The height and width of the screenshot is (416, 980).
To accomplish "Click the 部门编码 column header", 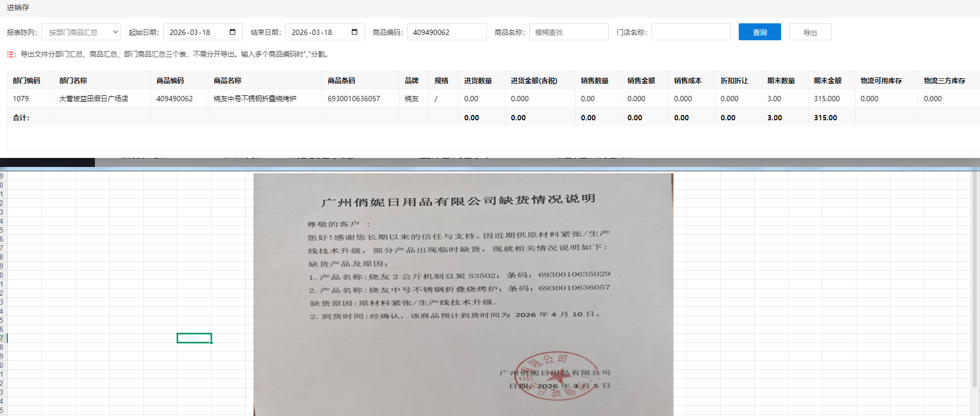I will click(x=27, y=81).
